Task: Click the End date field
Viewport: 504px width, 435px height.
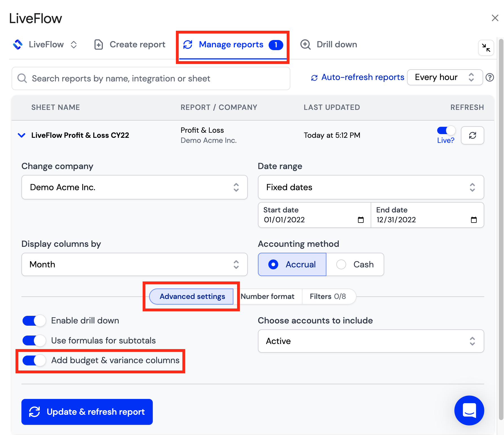Action: pos(428,215)
